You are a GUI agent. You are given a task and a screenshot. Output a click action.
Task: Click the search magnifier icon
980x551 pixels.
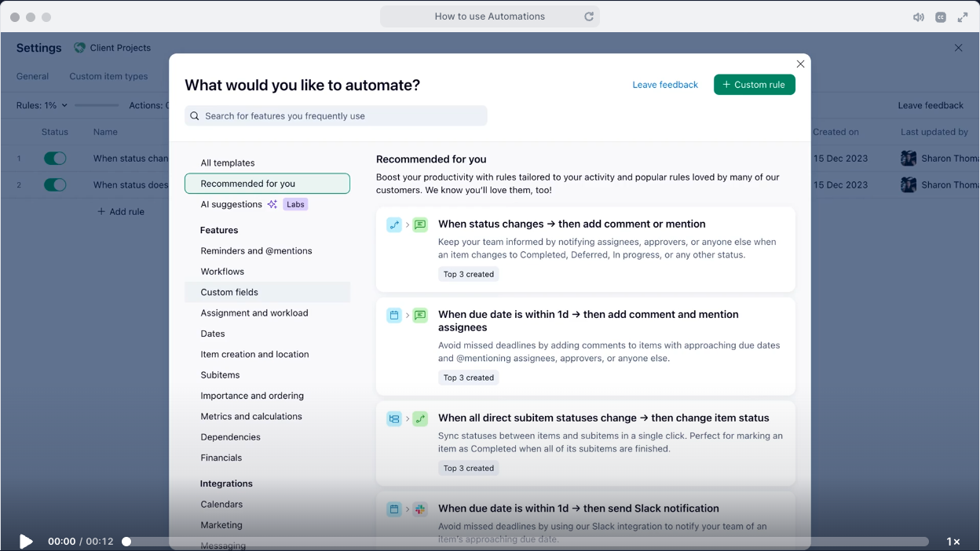point(195,116)
